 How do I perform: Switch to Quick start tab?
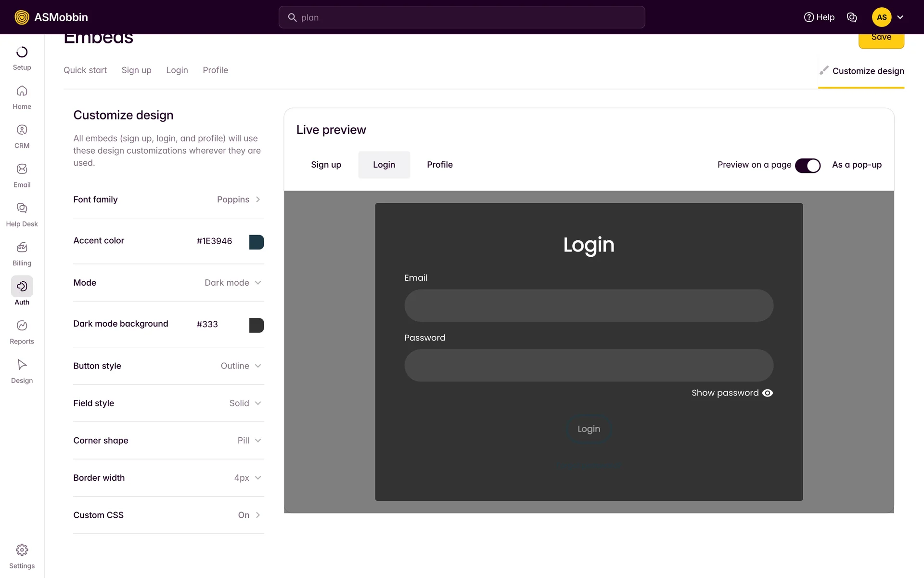[85, 70]
